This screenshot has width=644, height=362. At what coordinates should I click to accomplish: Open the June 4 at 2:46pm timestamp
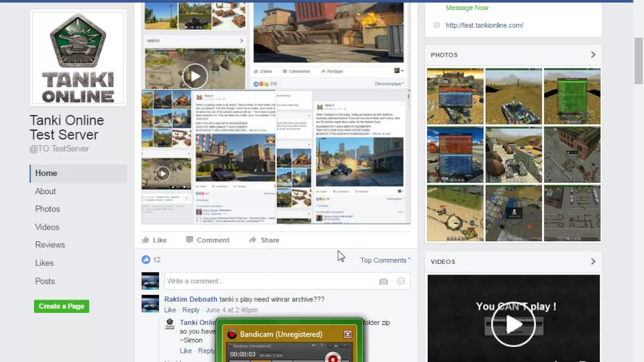[231, 310]
